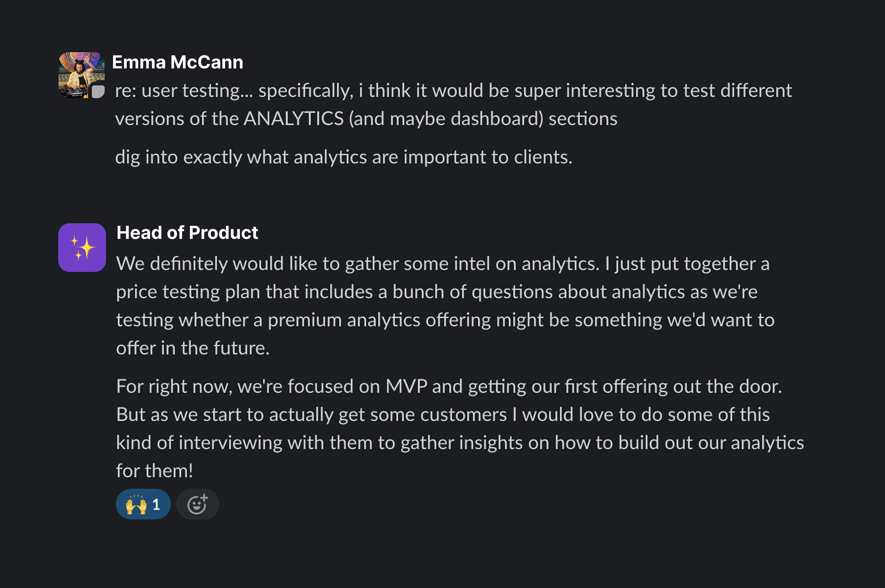The height and width of the screenshot is (588, 885).
Task: Select the "dig into exactly what analytics" message
Action: (x=343, y=157)
